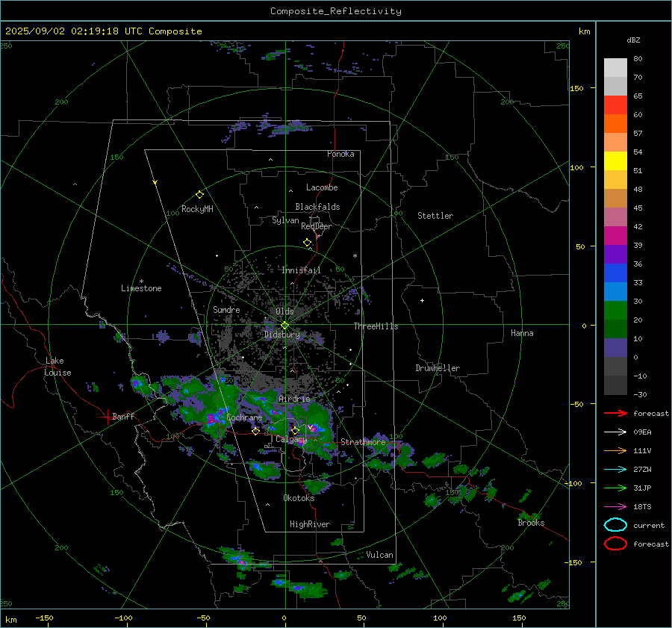Click the red forecast arrow in legend
This screenshot has width=672, height=628.
pyautogui.click(x=615, y=413)
